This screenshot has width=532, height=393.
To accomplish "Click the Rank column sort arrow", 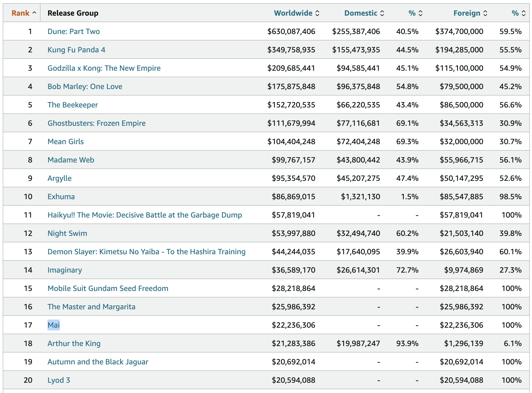I will point(34,13).
